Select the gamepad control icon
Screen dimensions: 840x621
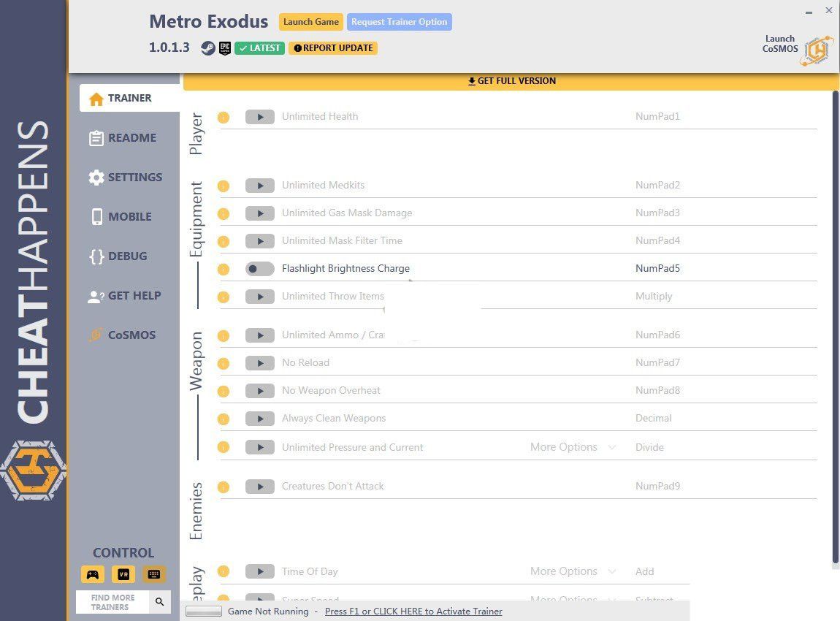click(93, 574)
